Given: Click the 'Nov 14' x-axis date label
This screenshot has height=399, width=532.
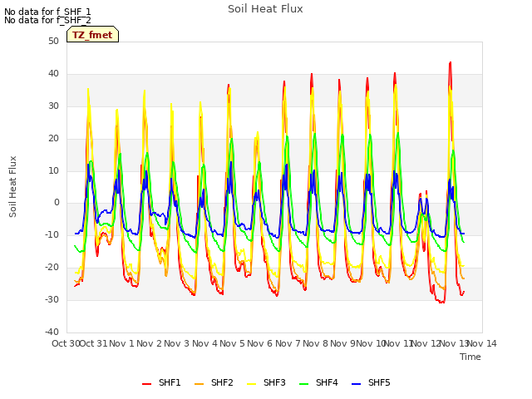Looking at the screenshot, I should point(482,343).
